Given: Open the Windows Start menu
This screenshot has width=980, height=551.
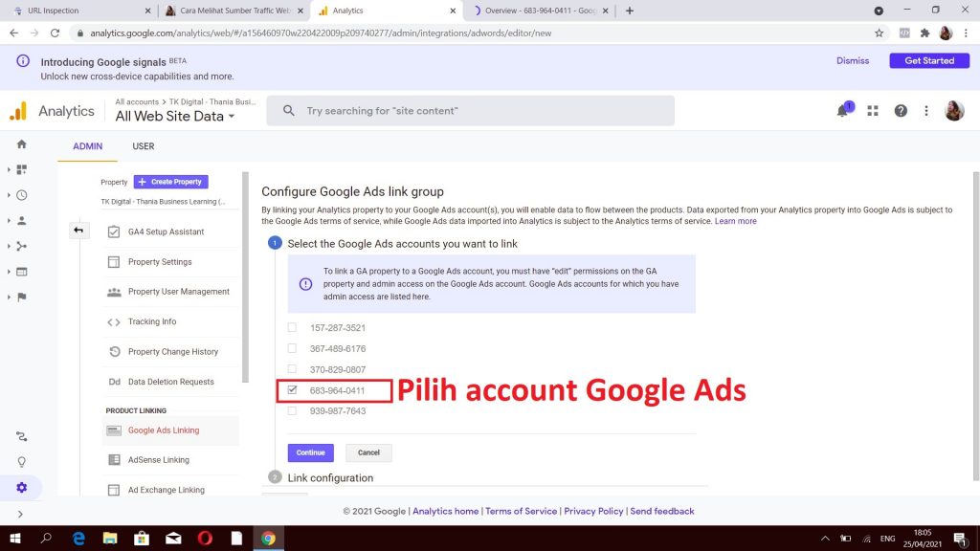Looking at the screenshot, I should (15, 538).
